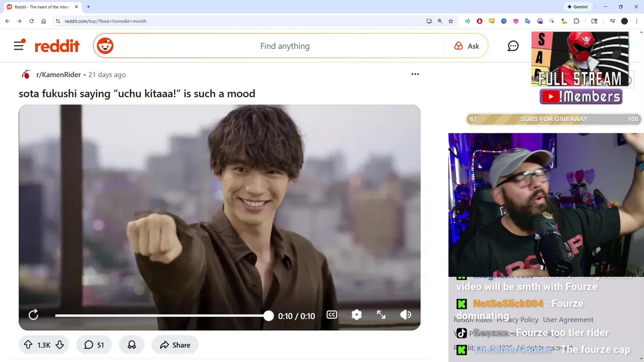Enter fullscreen on the video player

(x=381, y=315)
